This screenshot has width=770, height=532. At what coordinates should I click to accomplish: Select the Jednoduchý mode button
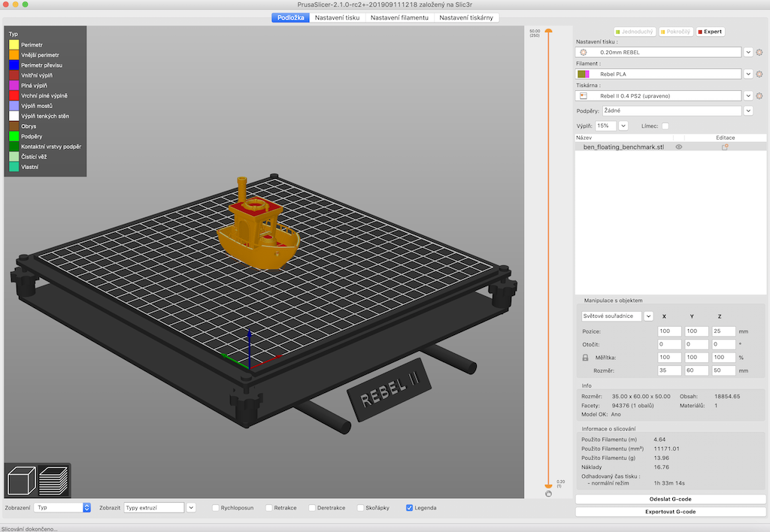click(635, 32)
